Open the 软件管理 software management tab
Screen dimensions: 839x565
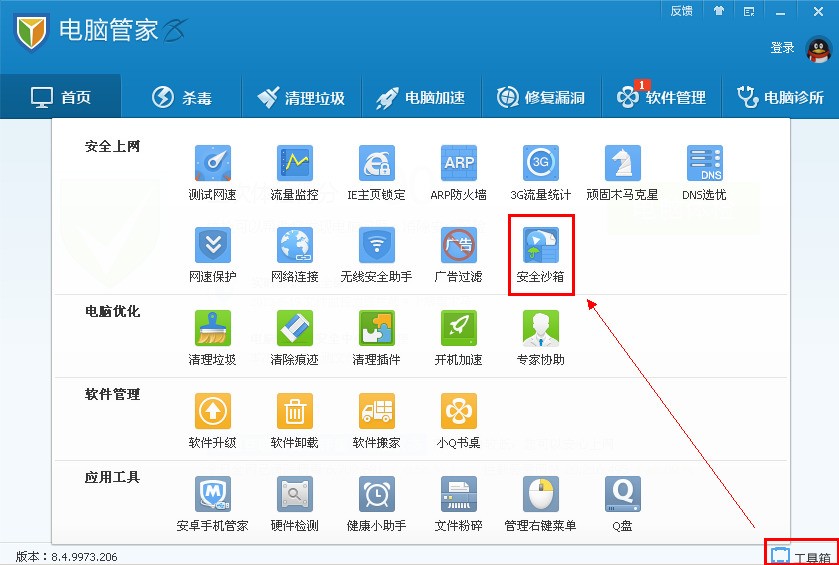[661, 97]
